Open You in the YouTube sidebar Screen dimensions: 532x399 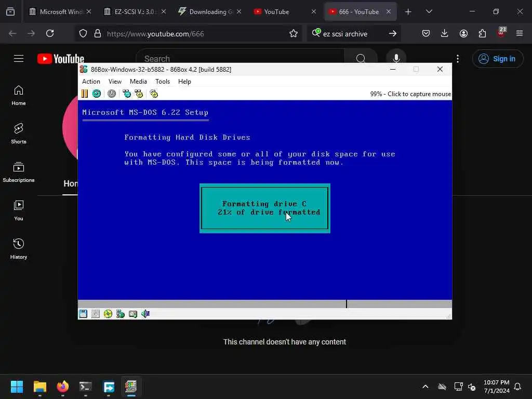click(x=19, y=211)
